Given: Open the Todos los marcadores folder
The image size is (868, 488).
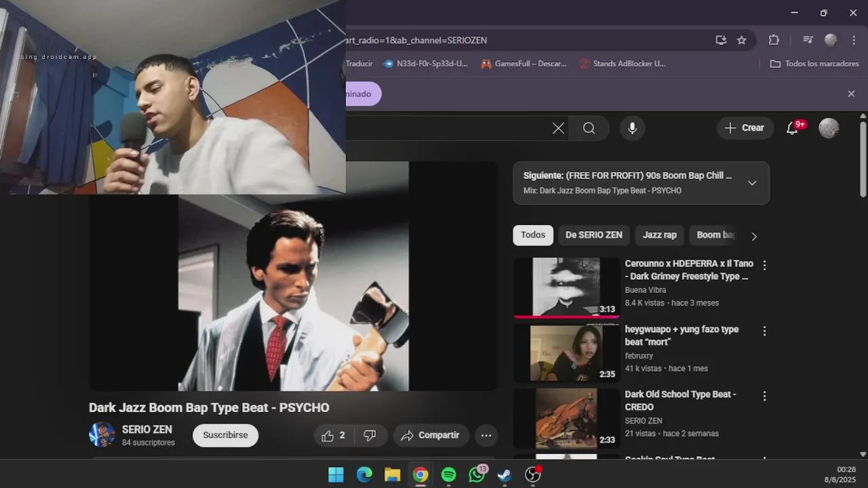Looking at the screenshot, I should pyautogui.click(x=814, y=64).
